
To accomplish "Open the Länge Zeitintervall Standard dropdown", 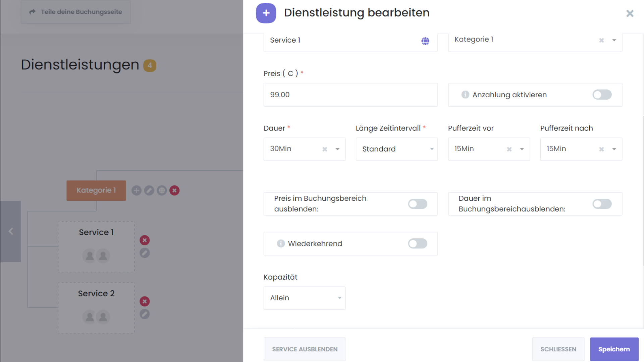I will click(396, 149).
